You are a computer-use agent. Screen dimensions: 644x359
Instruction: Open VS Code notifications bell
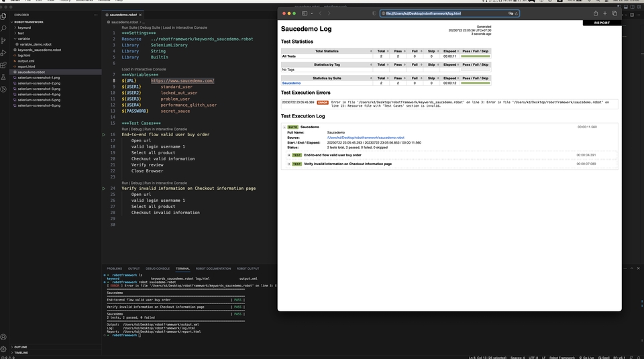(x=639, y=358)
